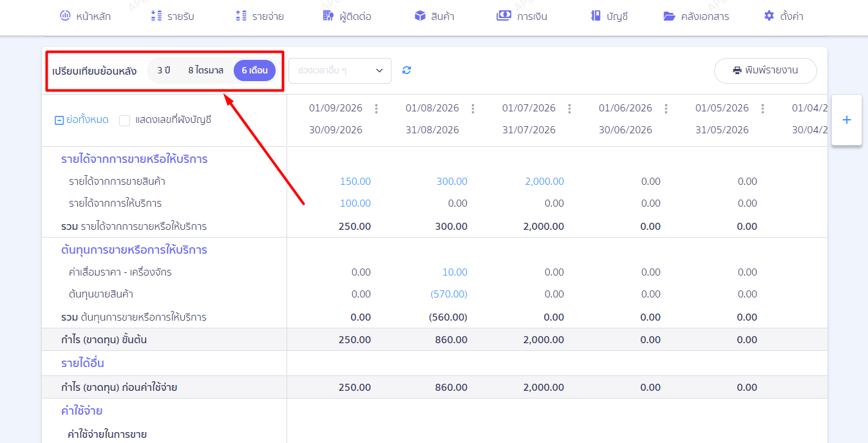Click the plus icon to add column
Screen dimensions: 868x443
click(847, 120)
